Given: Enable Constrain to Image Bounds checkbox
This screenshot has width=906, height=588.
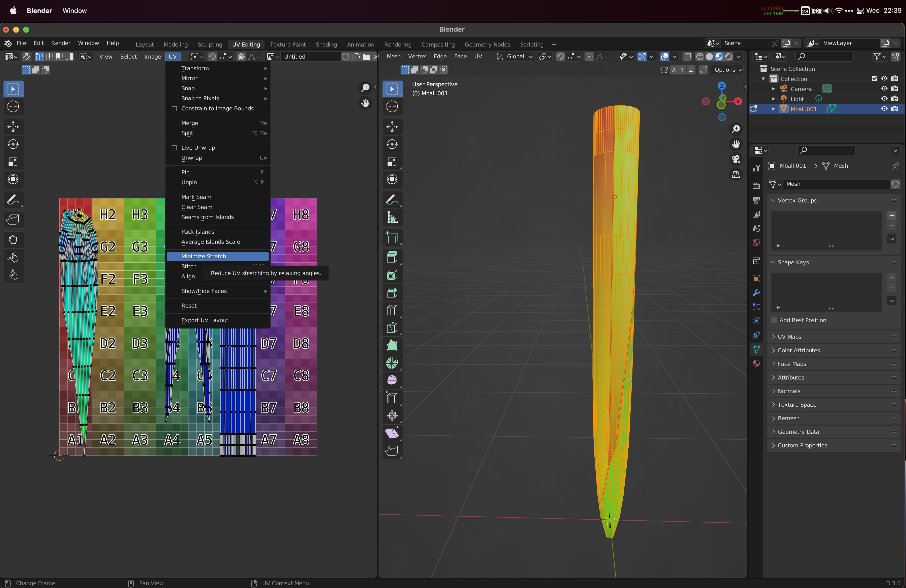Looking at the screenshot, I should [174, 109].
